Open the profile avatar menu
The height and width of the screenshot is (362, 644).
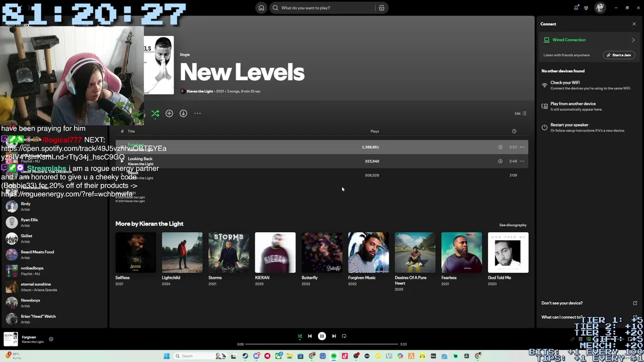600,8
